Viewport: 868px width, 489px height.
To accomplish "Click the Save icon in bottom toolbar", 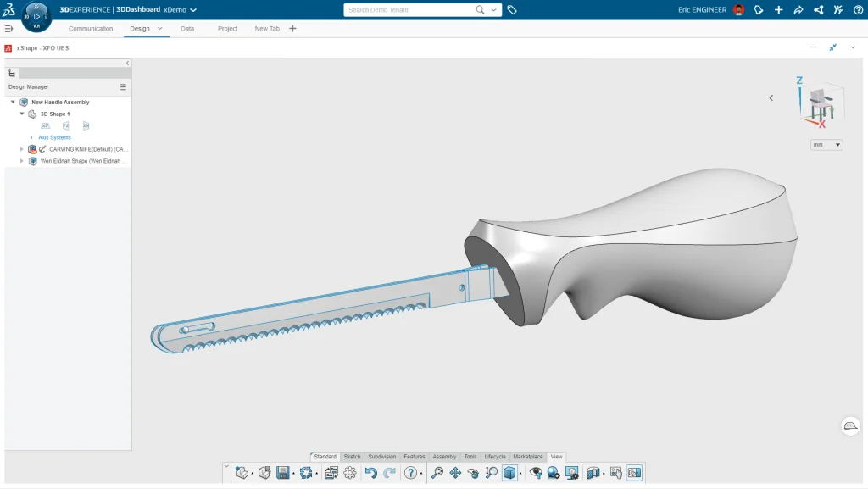I will [283, 473].
